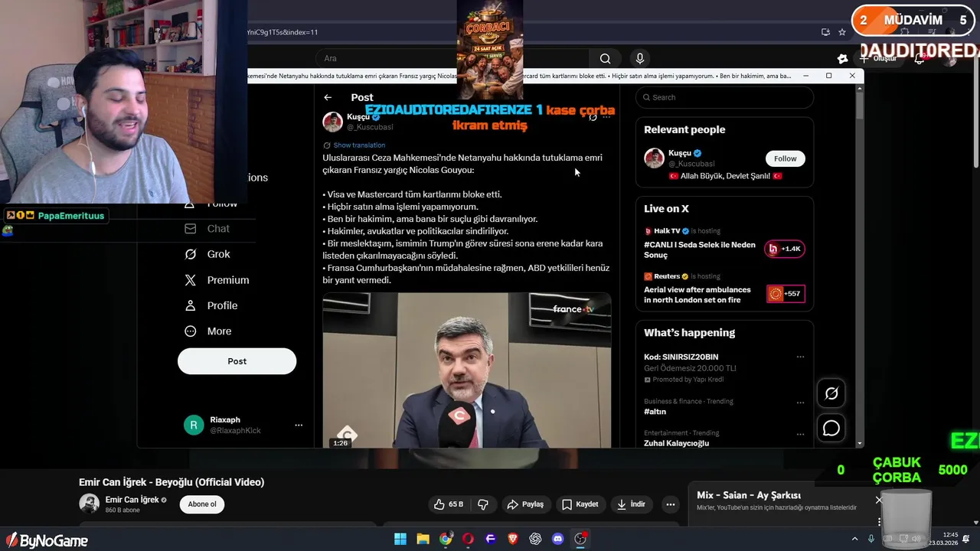Image resolution: width=980 pixels, height=551 pixels.
Task: Click the YouTube premium icon near Oluştur
Action: [x=843, y=58]
